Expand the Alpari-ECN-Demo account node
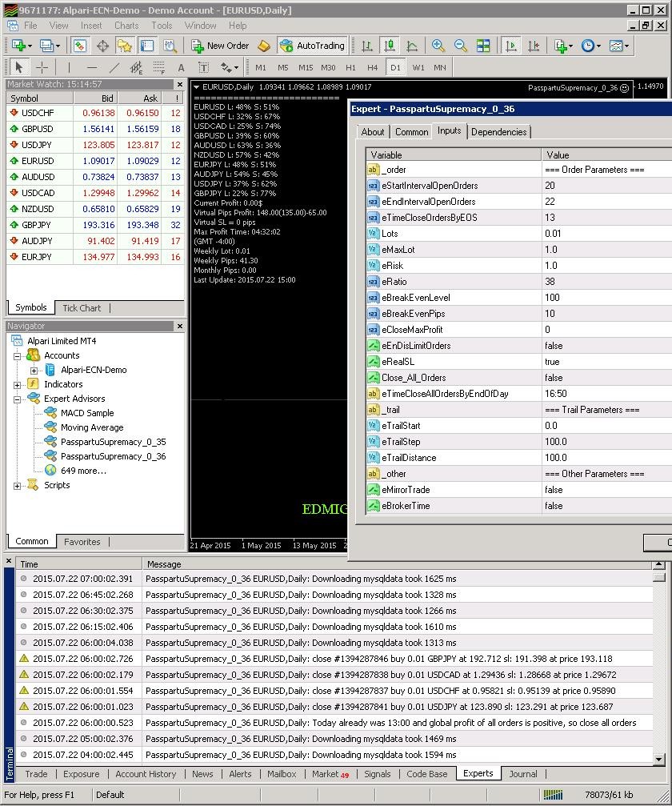The image size is (672, 806). (34, 370)
